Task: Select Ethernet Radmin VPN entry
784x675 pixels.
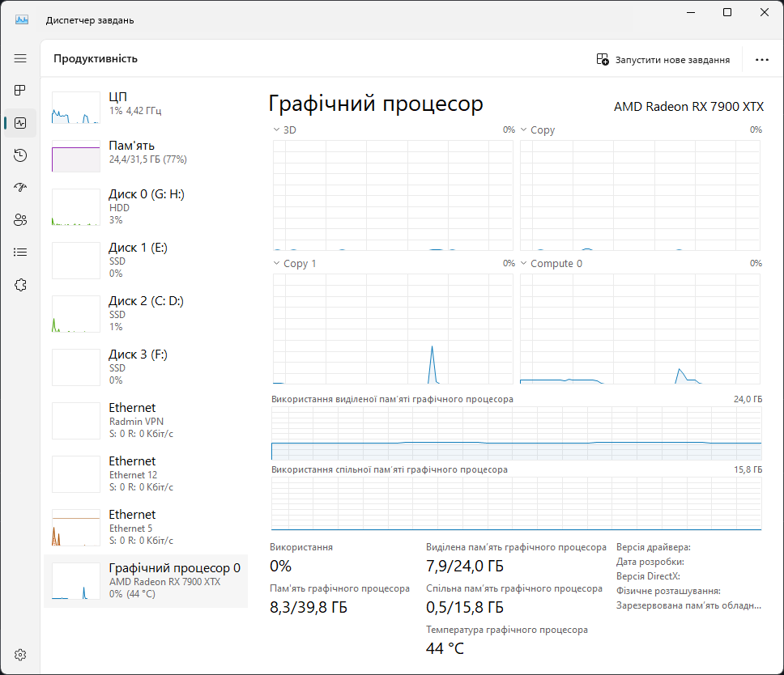Action: (146, 420)
